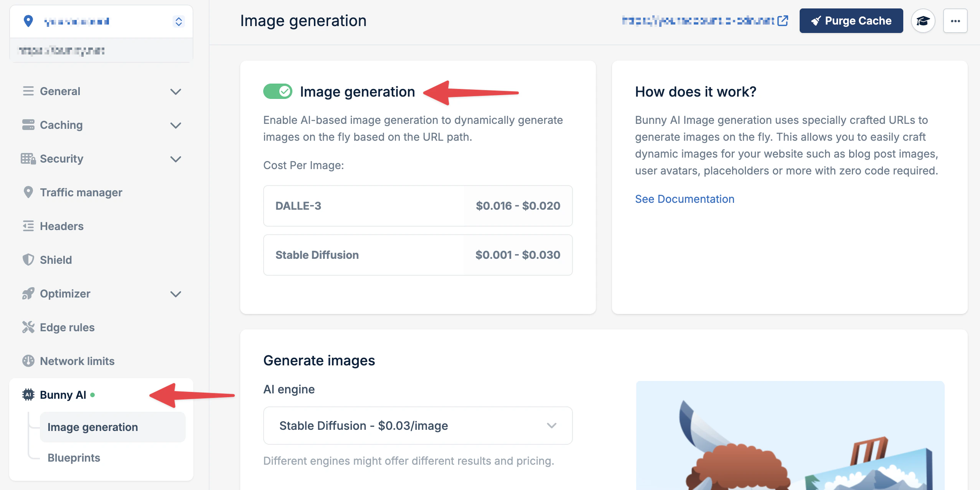The image size is (980, 490).
Task: Open the AI engine Stable Diffusion dropdown
Action: (418, 426)
